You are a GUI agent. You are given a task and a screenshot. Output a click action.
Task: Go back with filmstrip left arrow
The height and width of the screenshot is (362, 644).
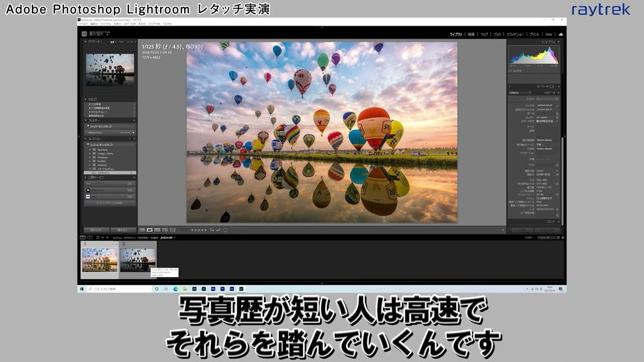pos(103,237)
